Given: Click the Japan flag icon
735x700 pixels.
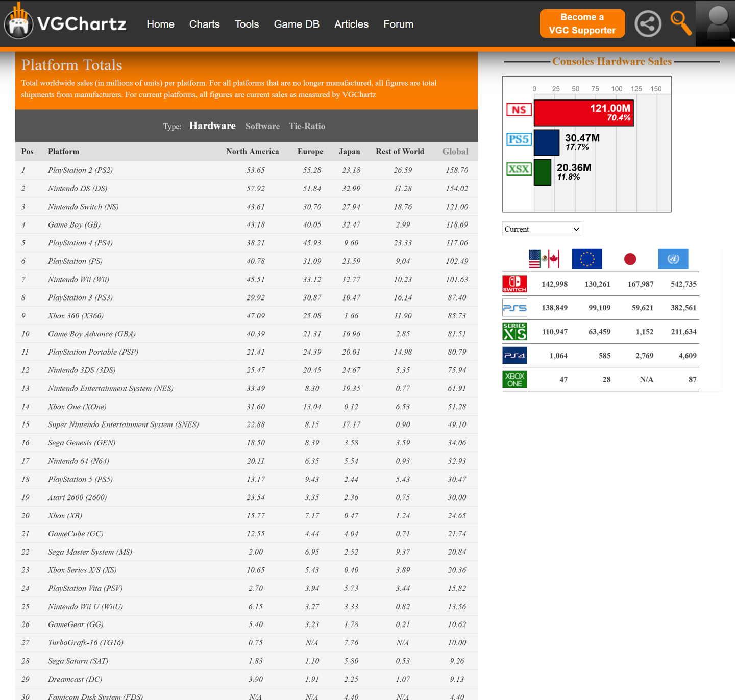Looking at the screenshot, I should (x=630, y=259).
